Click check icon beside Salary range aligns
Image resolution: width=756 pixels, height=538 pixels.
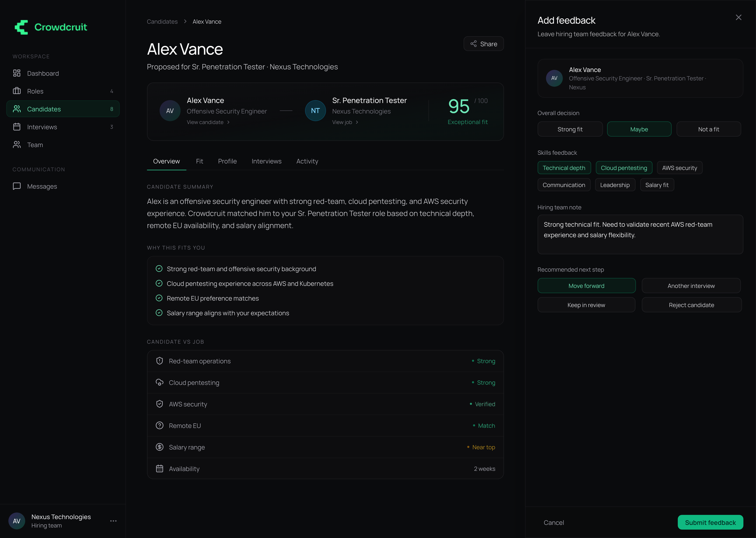pos(159,313)
